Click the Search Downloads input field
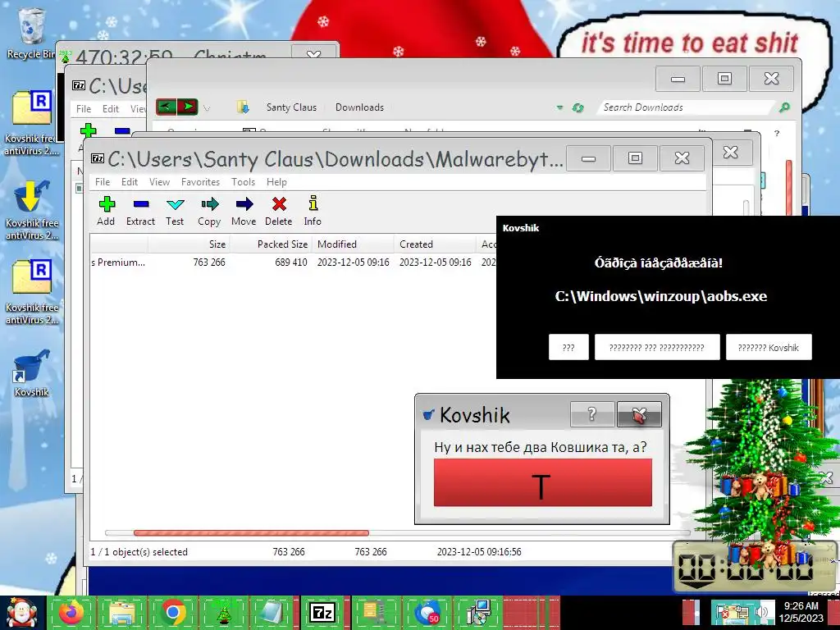The height and width of the screenshot is (630, 840). (686, 107)
